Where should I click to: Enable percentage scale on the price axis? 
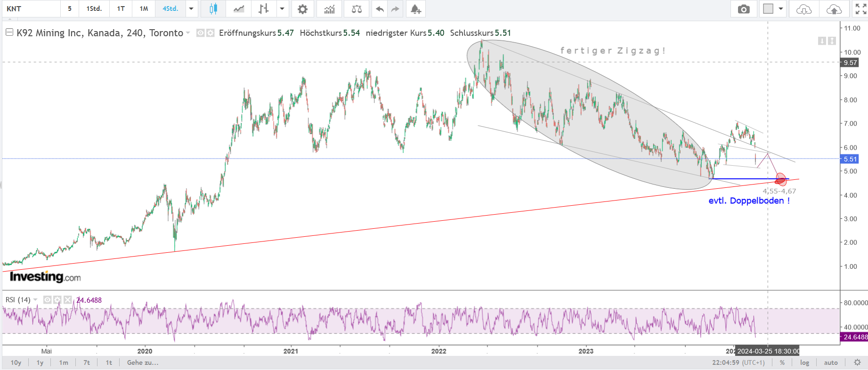point(782,362)
